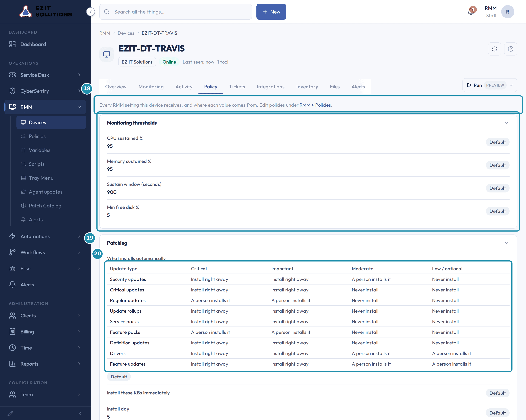Expand the Workflows submenu chevron

coord(79,252)
